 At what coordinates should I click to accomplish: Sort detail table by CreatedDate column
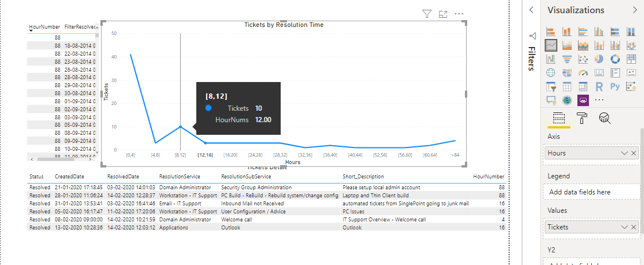tap(69, 177)
